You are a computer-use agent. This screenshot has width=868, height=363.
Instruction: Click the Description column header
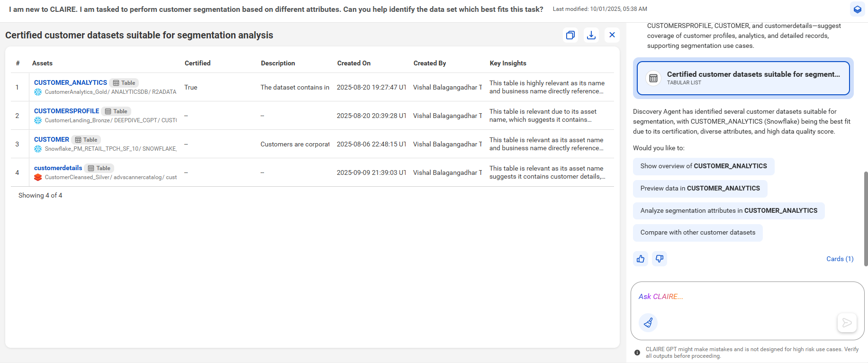point(278,63)
